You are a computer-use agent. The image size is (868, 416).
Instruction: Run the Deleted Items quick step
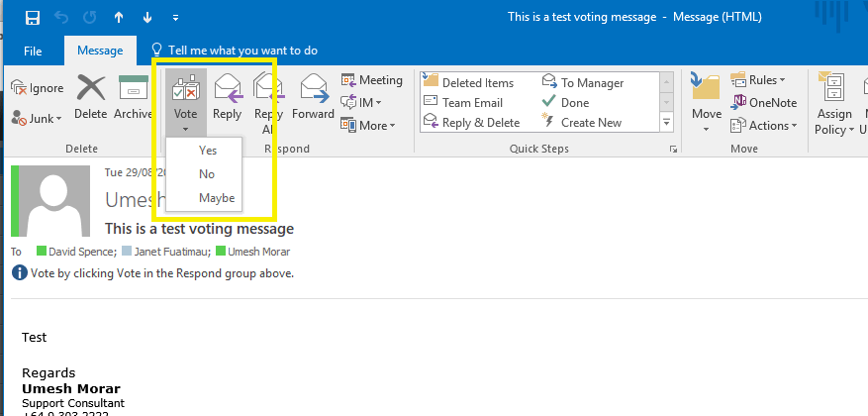(x=468, y=82)
